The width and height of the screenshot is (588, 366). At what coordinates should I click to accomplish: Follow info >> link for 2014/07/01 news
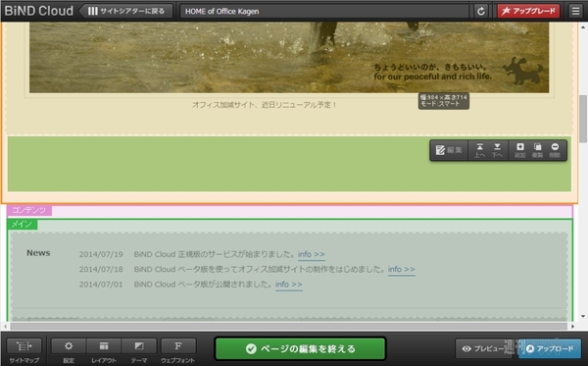coord(289,285)
